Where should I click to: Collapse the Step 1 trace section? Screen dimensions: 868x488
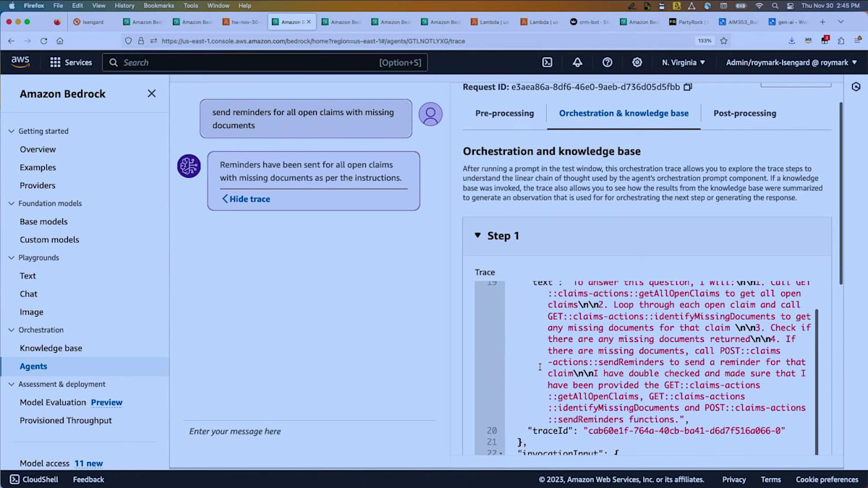[477, 236]
